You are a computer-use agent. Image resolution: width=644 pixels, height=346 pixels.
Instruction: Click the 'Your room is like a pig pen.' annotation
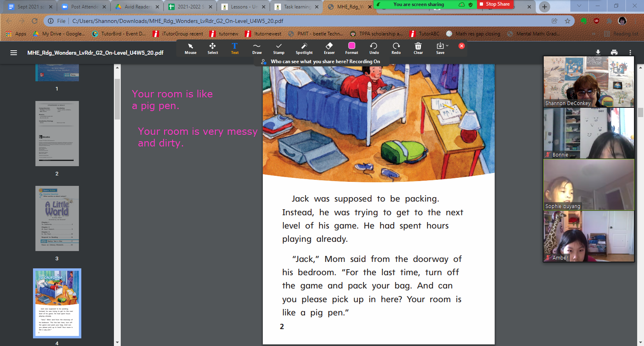[172, 100]
